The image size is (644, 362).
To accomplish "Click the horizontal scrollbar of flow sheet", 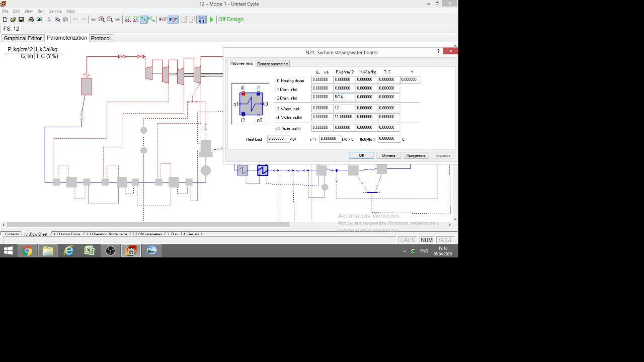I will coord(148,225).
